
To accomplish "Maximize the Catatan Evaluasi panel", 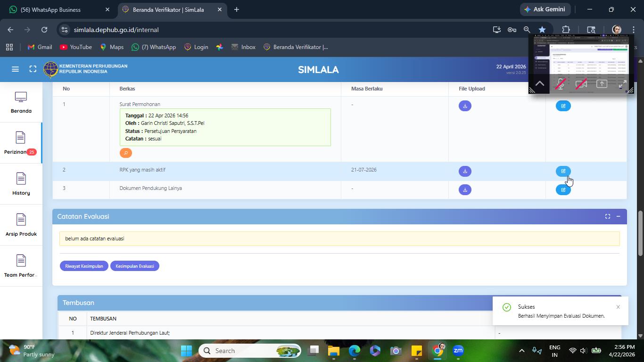I will coord(608,216).
